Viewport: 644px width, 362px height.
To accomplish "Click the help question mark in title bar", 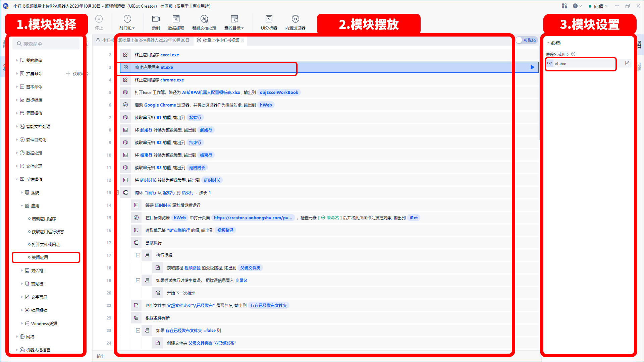I will (575, 6).
